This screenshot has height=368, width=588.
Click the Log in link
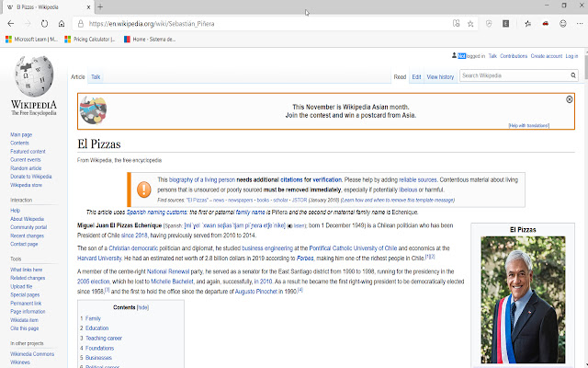[x=571, y=56]
